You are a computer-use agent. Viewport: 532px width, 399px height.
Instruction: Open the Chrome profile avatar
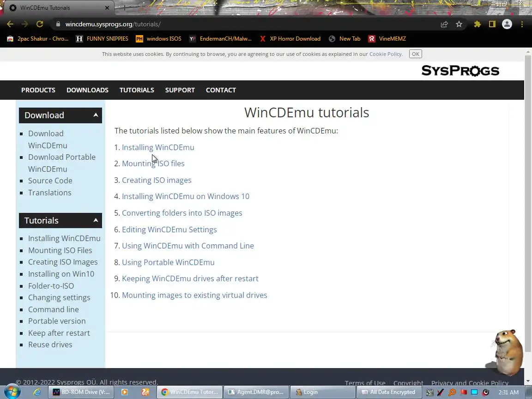(x=507, y=24)
